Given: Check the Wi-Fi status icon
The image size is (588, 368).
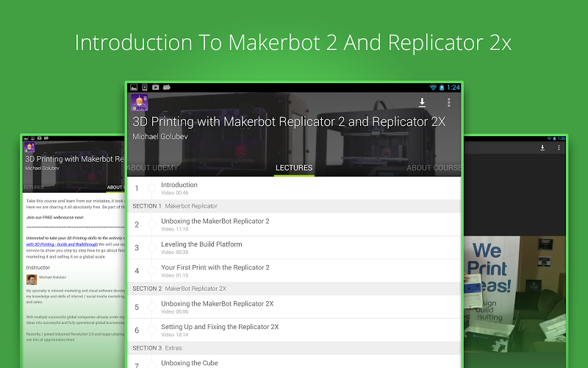Looking at the screenshot, I should point(433,88).
